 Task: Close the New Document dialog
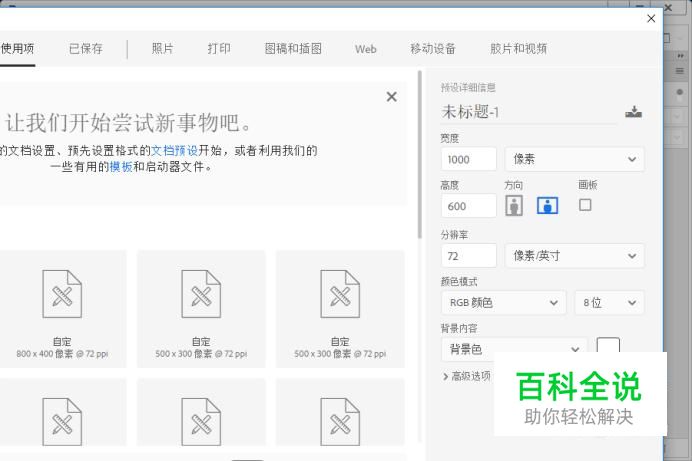pos(651,19)
